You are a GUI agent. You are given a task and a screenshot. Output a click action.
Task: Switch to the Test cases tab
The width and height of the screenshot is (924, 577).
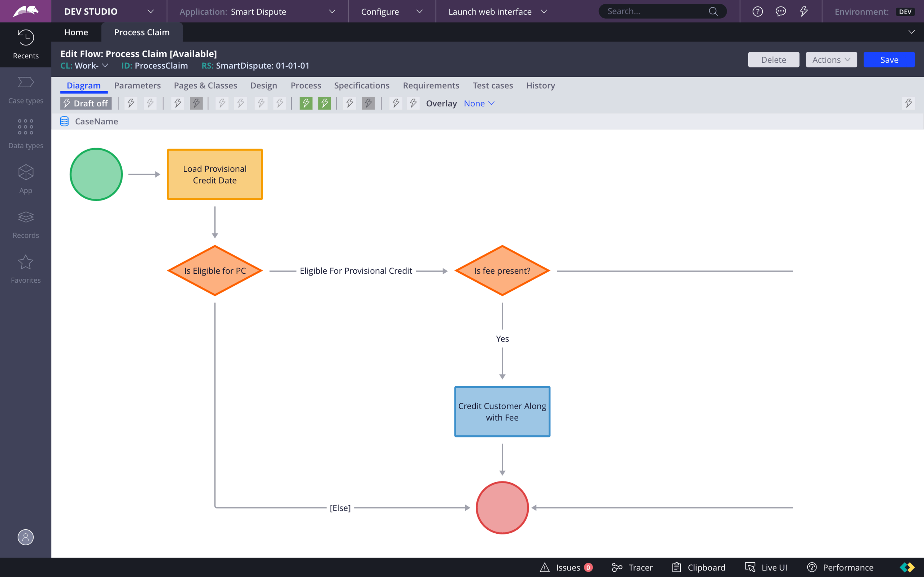click(493, 85)
